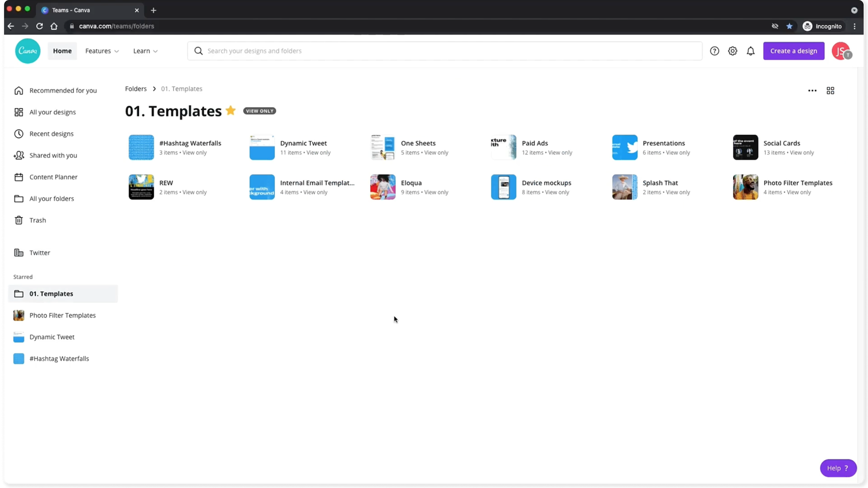Open Photo Filter Templates starred folder
This screenshot has width=868, height=488.
(62, 315)
